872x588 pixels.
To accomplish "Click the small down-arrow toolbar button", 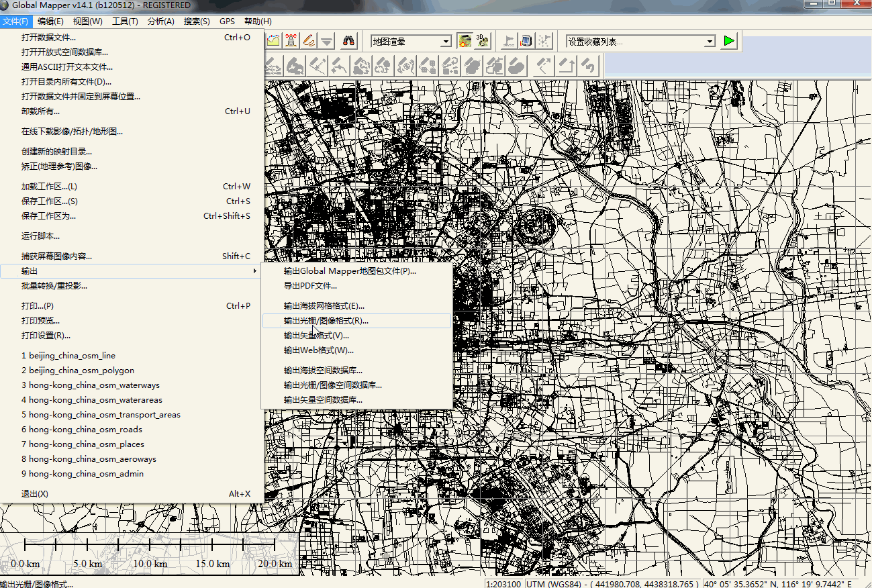I will coord(327,41).
